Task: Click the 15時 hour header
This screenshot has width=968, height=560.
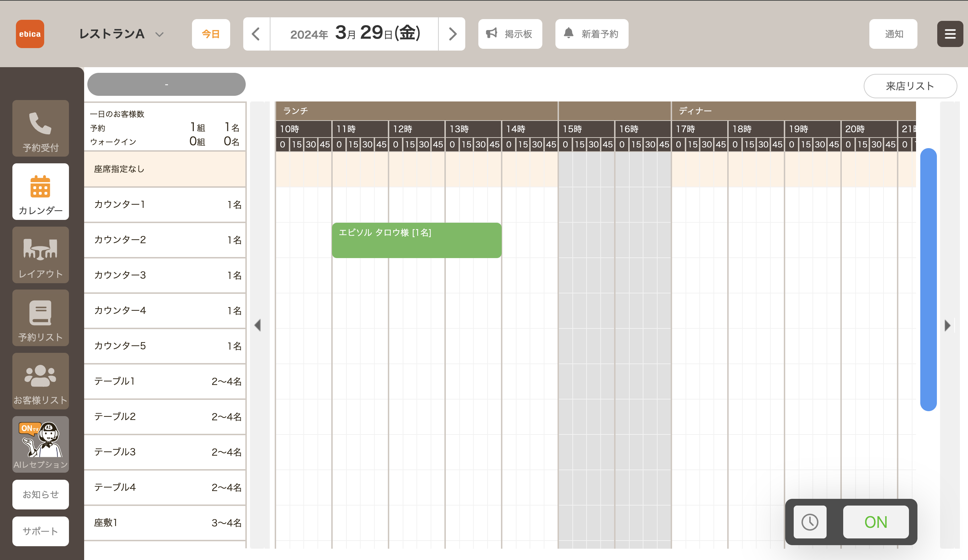Action: 586,129
